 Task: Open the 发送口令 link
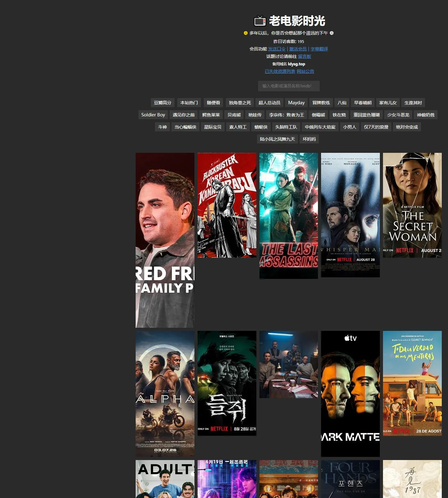coord(277,49)
